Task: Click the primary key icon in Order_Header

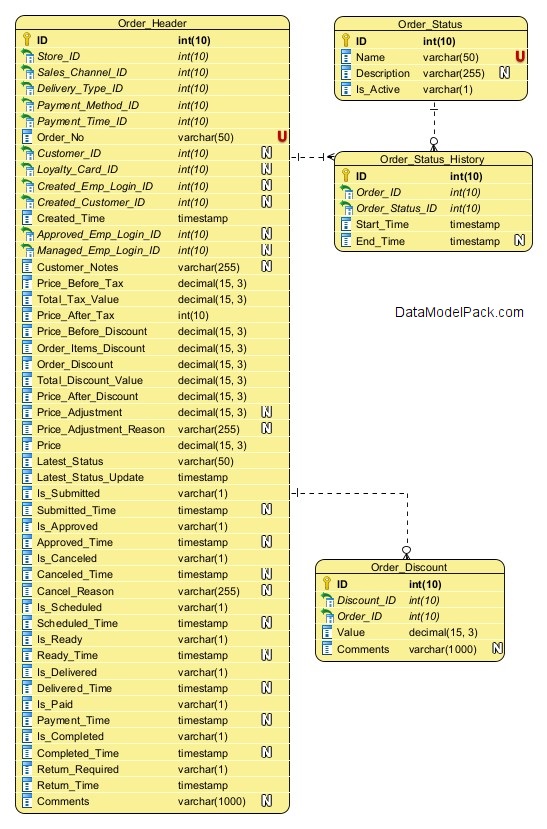Action: (27, 40)
